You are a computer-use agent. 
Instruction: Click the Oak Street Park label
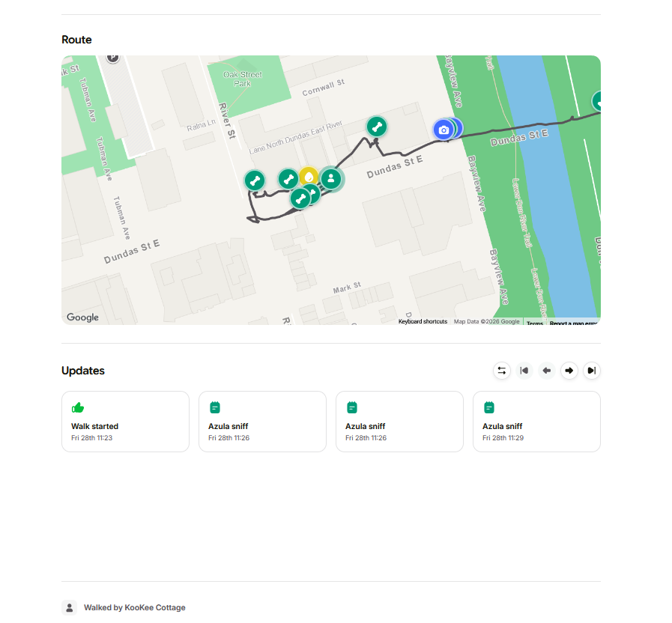242,79
